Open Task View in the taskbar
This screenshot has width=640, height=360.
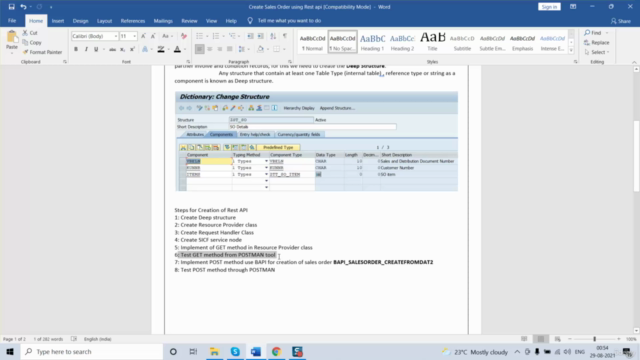(193, 351)
